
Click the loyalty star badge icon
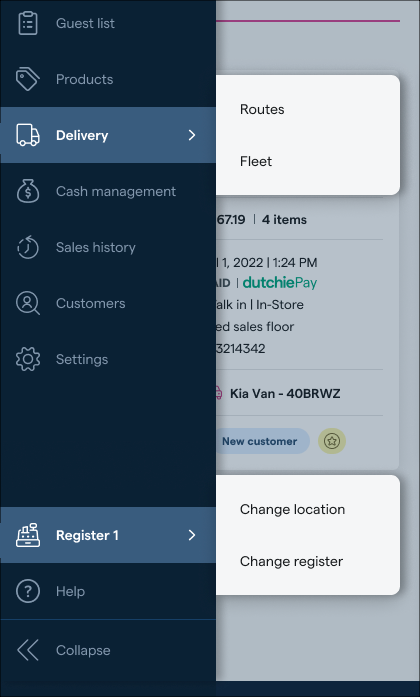(x=332, y=441)
